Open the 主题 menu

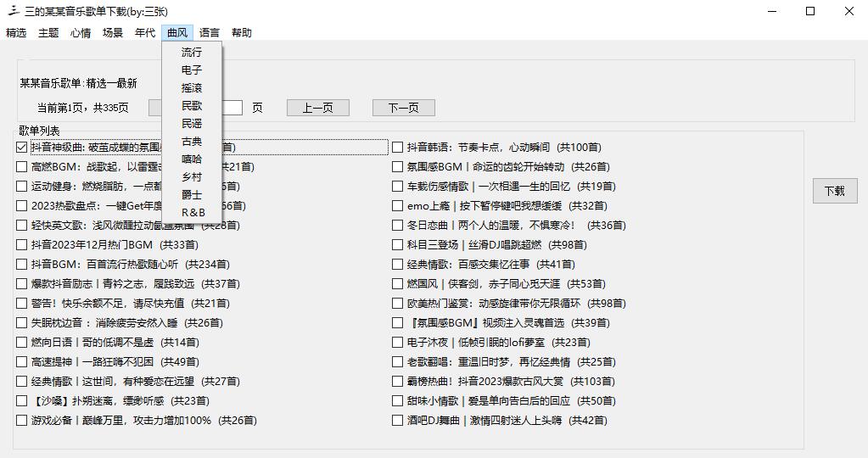click(48, 32)
